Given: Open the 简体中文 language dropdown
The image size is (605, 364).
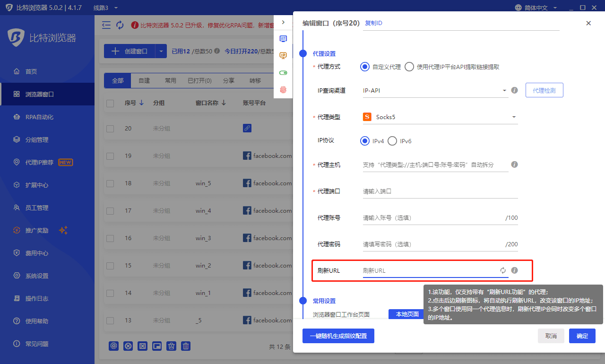Looking at the screenshot, I should (x=536, y=8).
